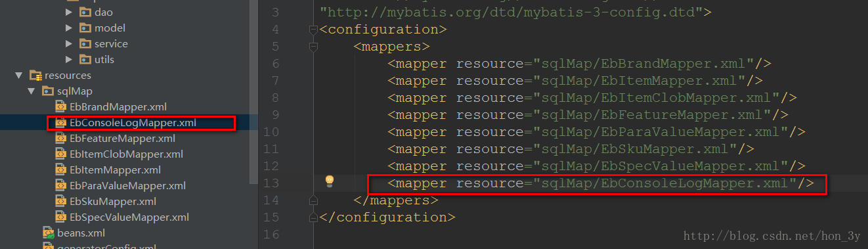Select the utils folder icon
Screen dimensions: 868x249
click(x=85, y=59)
